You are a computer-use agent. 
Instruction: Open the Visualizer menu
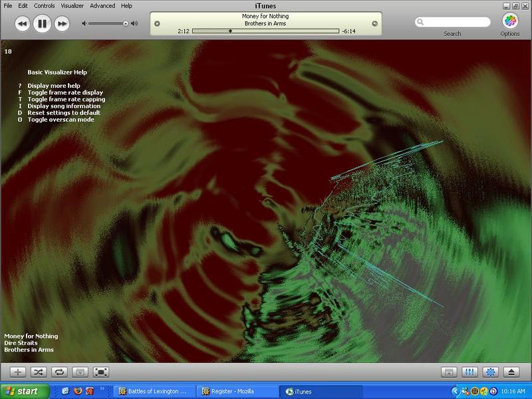pos(72,5)
